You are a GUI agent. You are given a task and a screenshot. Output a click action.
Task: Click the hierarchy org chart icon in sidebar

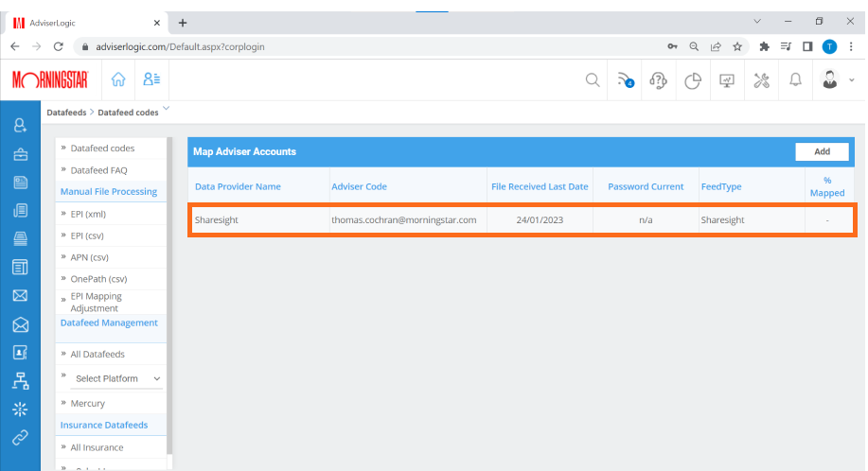pos(21,381)
